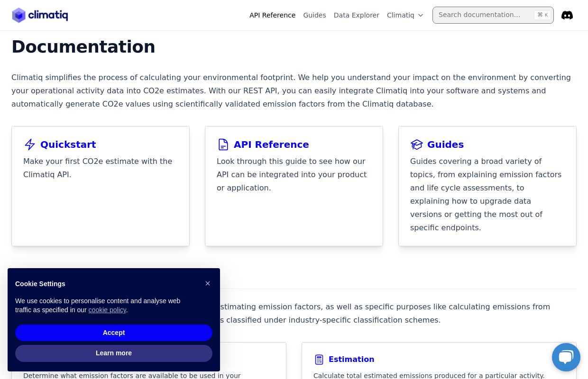Open the API Reference card heading
This screenshot has width=588, height=379.
coord(271,144)
